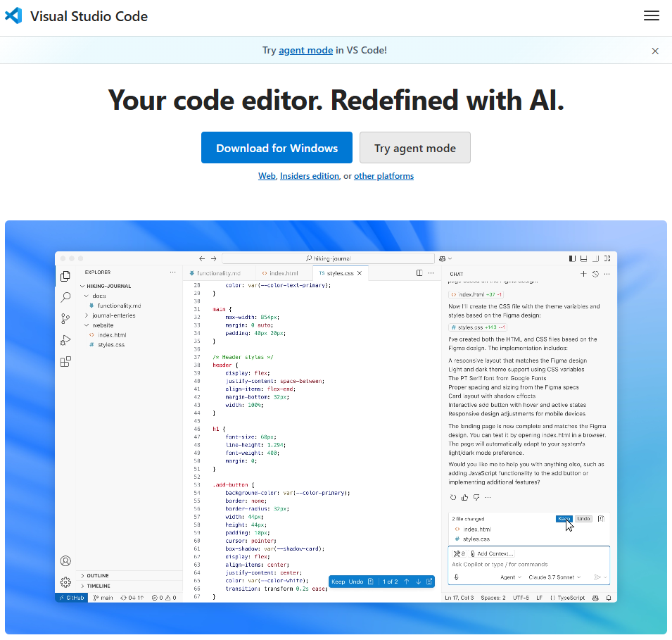Click the Copilot icon in title bar
The image size is (672, 640).
(x=443, y=258)
